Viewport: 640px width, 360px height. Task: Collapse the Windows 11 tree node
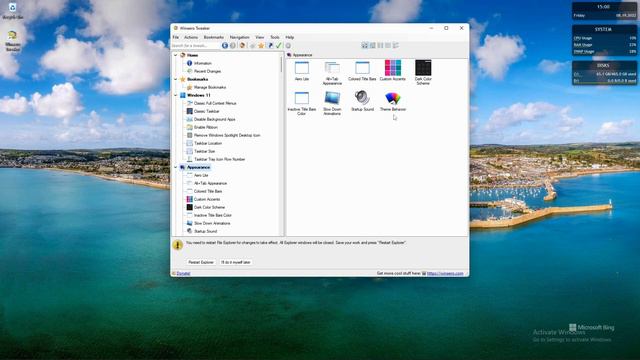tap(176, 95)
